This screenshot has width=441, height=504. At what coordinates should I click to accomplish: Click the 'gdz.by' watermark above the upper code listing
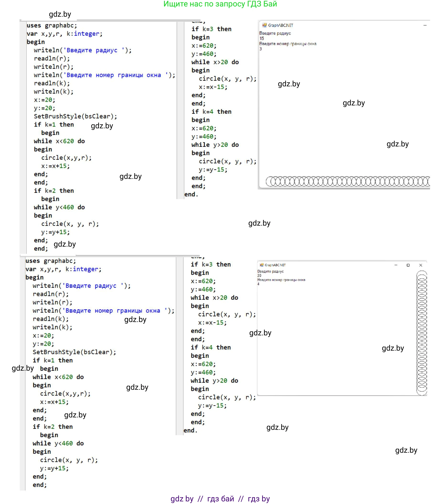tap(60, 14)
